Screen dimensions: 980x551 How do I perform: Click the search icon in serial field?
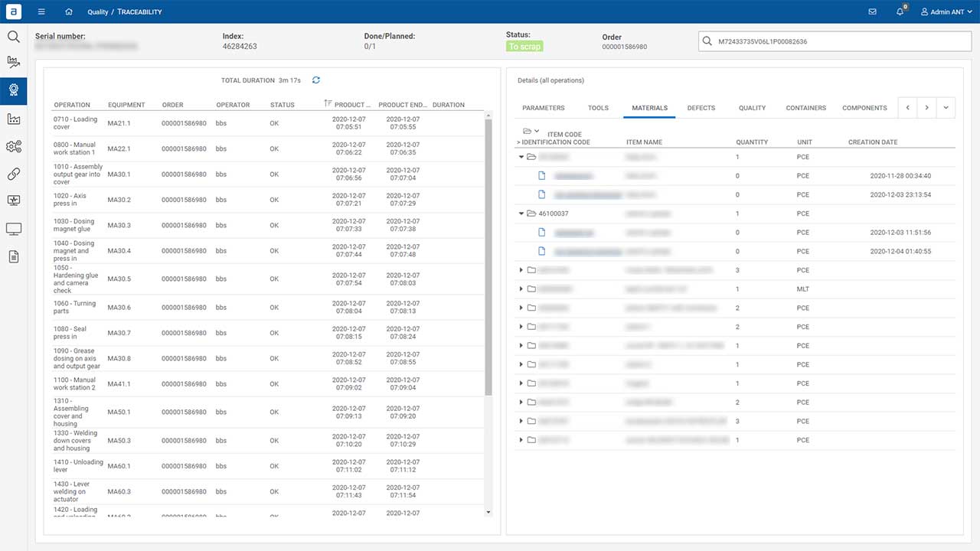709,41
